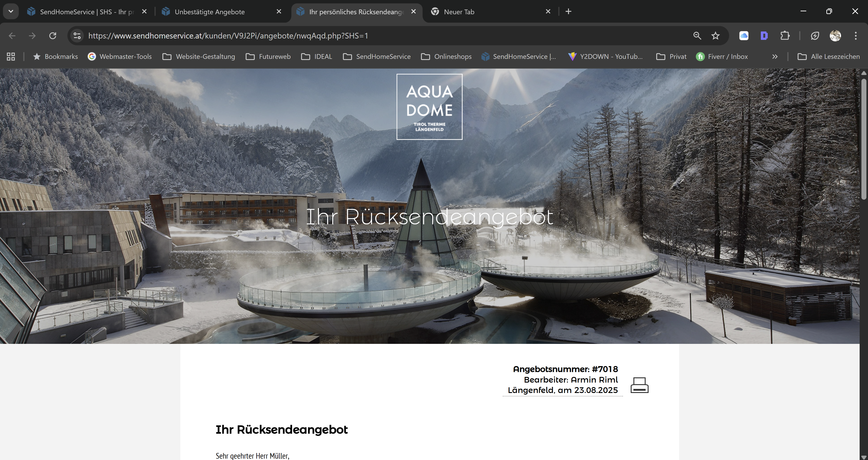This screenshot has width=868, height=460.
Task: Restore down the Chrome window
Action: pyautogui.click(x=829, y=12)
